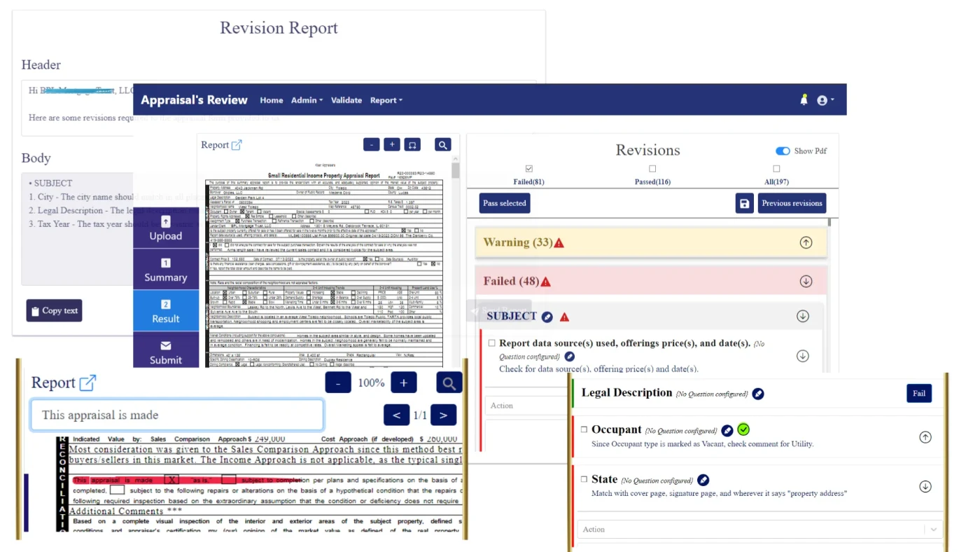The height and width of the screenshot is (552, 980).
Task: Open the user account menu icon
Action: tap(822, 100)
